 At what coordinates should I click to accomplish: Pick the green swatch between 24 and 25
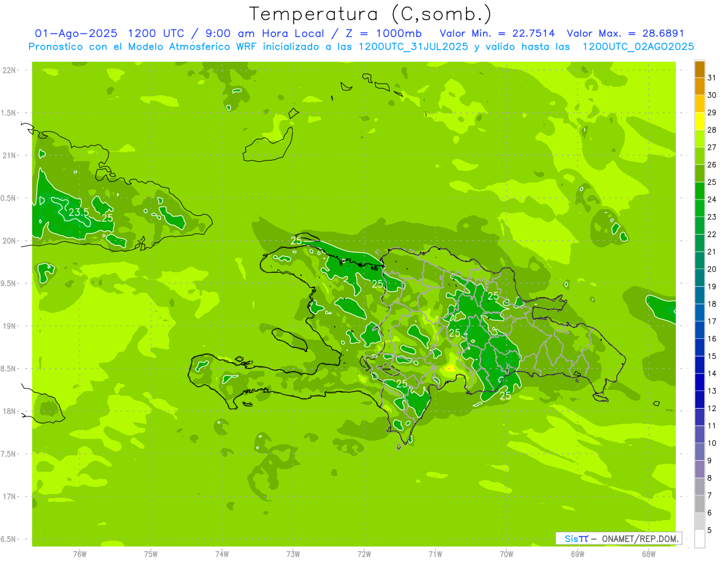(x=699, y=190)
